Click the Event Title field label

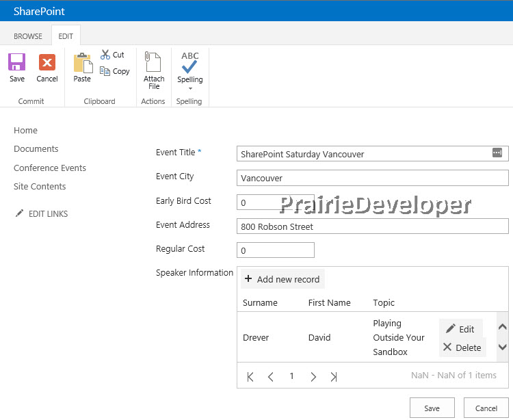[175, 152]
